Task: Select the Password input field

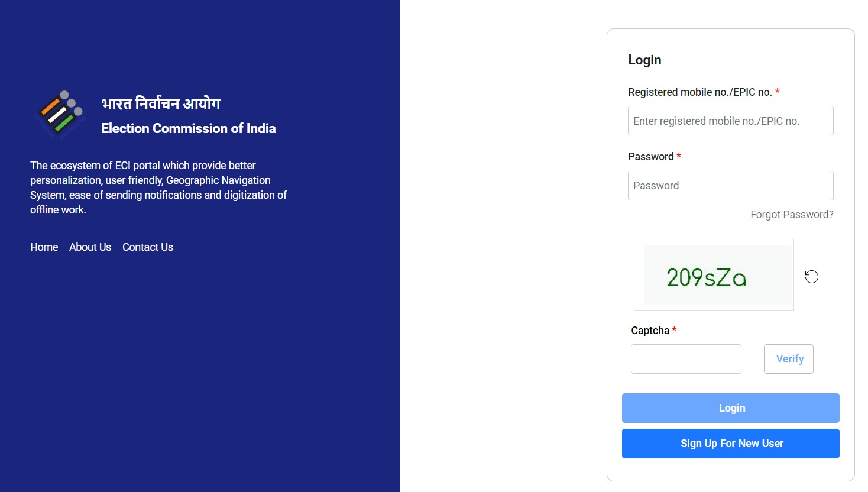Action: (x=731, y=185)
